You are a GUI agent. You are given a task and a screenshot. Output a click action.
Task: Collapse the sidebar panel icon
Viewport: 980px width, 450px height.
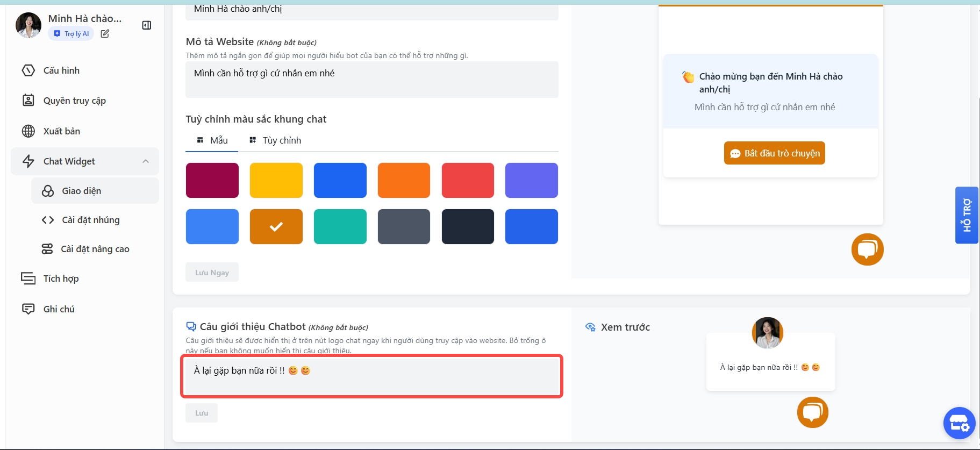tap(146, 25)
